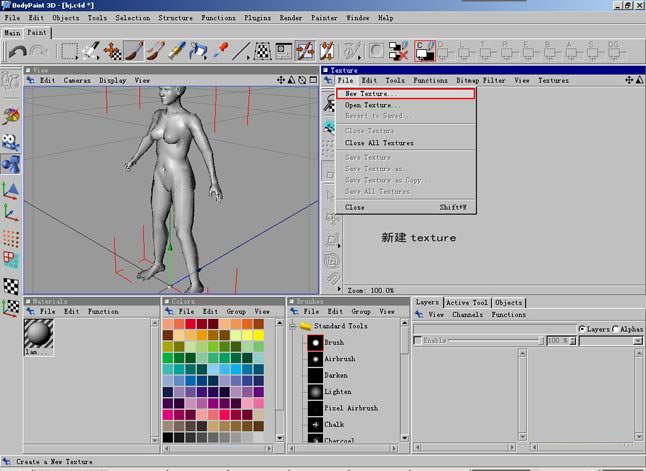
Task: Choose New Texture from File menu
Action: [x=406, y=94]
